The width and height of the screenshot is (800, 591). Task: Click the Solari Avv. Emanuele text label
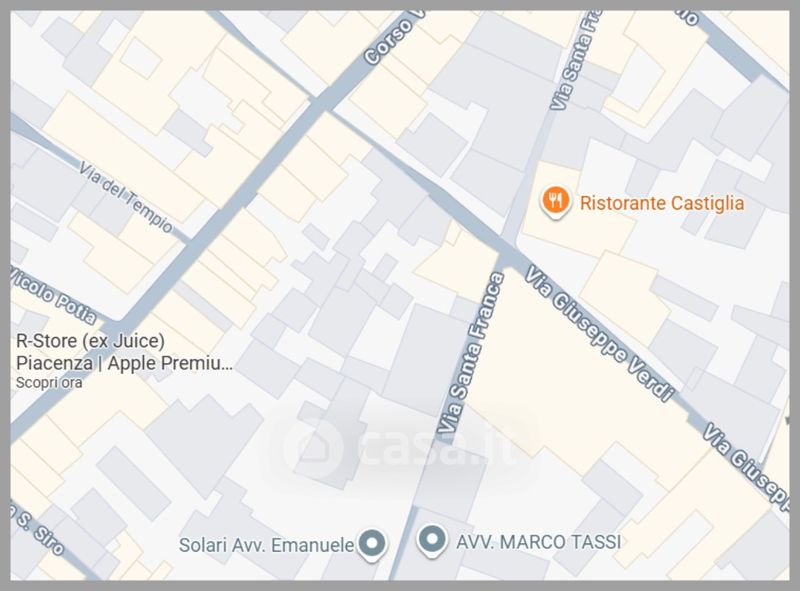click(266, 545)
